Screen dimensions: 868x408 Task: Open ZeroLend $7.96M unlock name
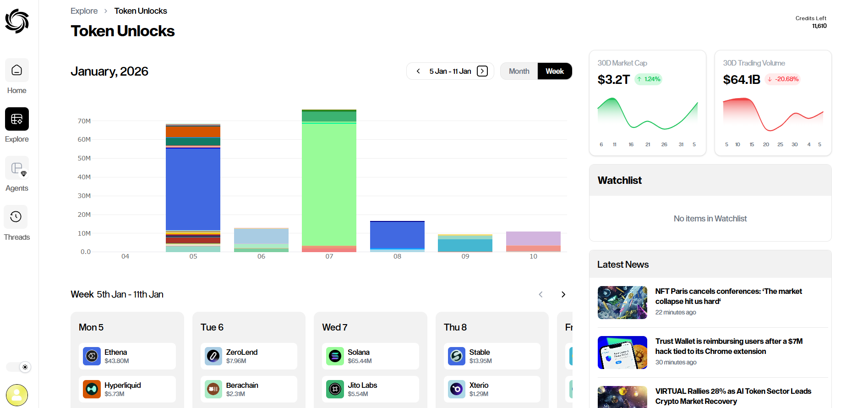pos(242,352)
